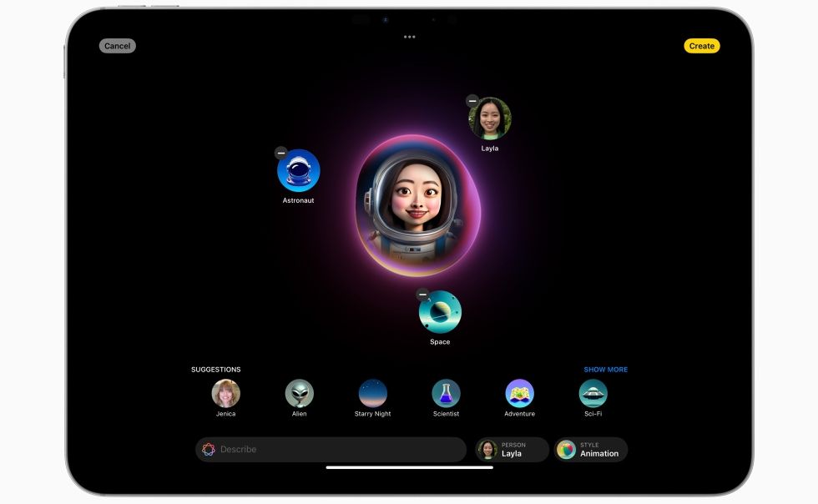
Task: Remove the Astronaut concept with its minus badge
Action: click(x=281, y=153)
